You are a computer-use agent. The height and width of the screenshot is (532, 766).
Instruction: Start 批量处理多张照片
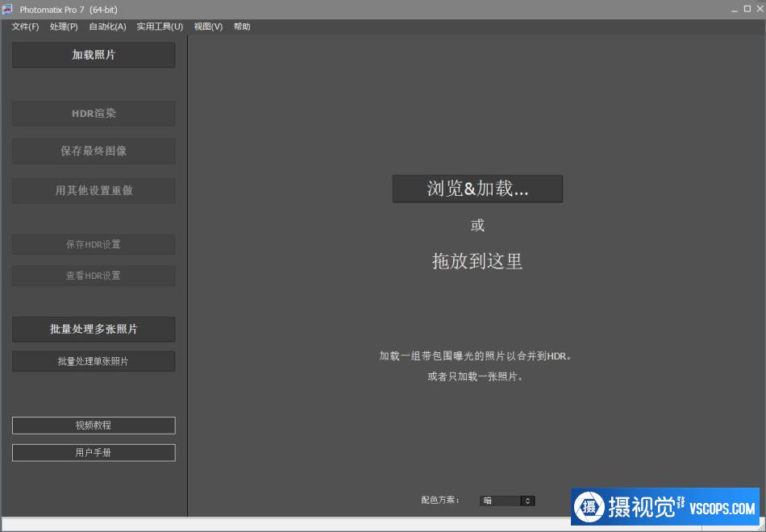[x=94, y=329]
